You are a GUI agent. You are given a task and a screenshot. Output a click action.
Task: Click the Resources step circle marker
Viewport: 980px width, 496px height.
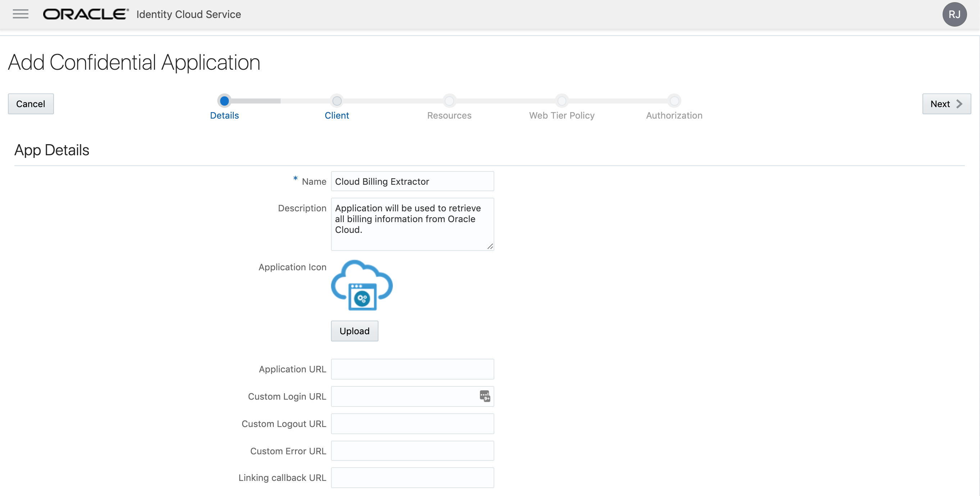[449, 101]
